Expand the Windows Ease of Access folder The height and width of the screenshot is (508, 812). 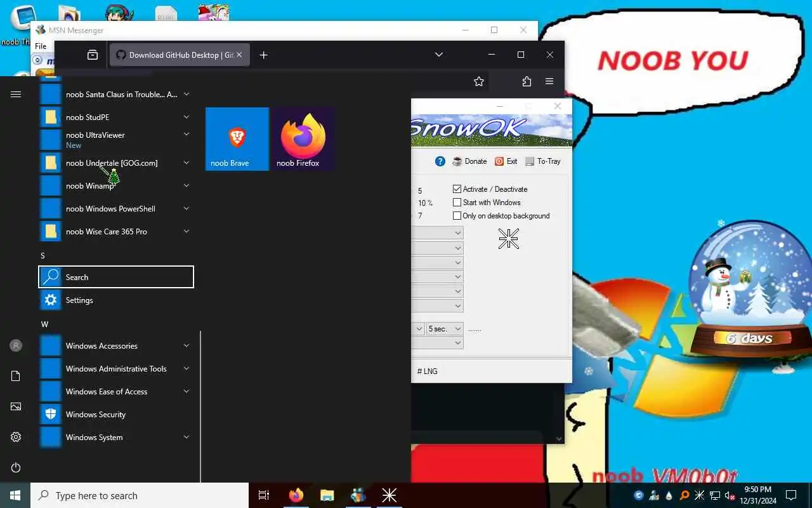point(187,391)
